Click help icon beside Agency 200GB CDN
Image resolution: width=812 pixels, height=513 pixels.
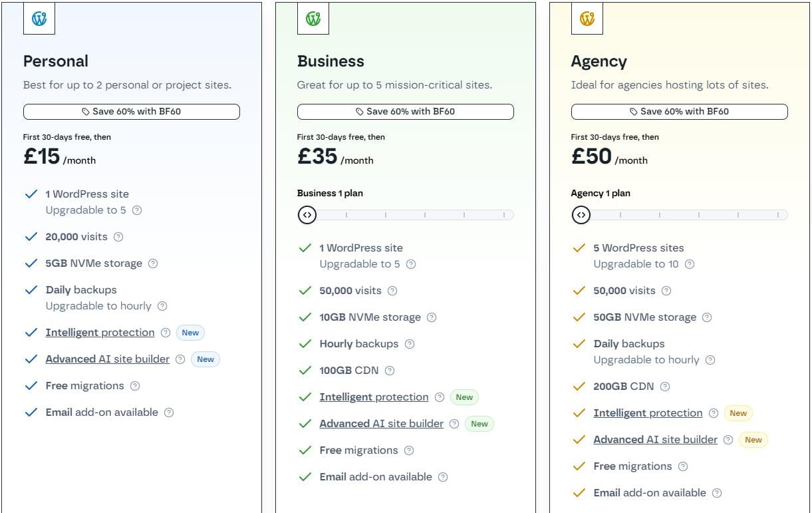[x=665, y=387]
